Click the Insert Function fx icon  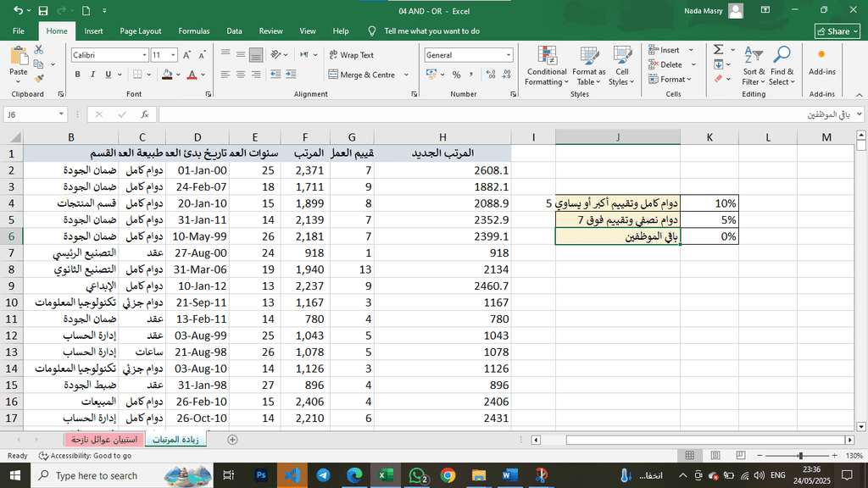coord(145,114)
